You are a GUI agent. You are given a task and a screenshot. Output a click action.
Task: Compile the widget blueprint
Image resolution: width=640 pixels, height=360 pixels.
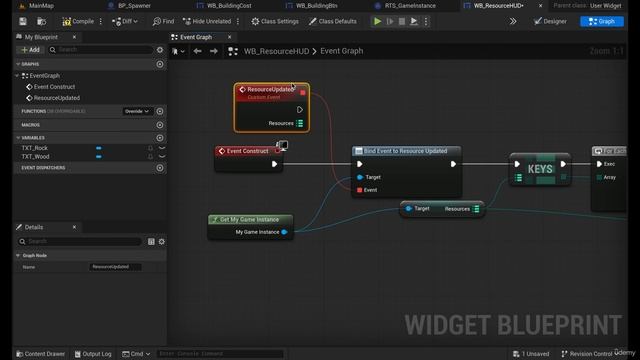(x=78, y=21)
